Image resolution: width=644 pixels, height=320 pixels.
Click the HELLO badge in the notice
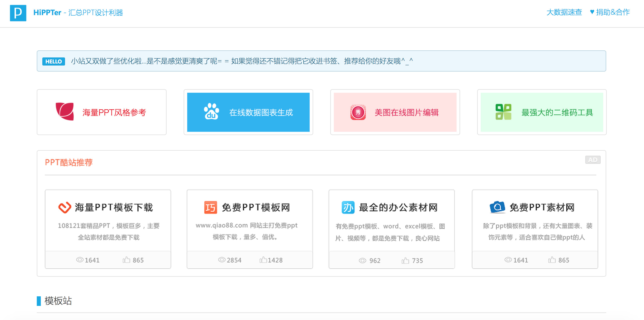pos(53,61)
